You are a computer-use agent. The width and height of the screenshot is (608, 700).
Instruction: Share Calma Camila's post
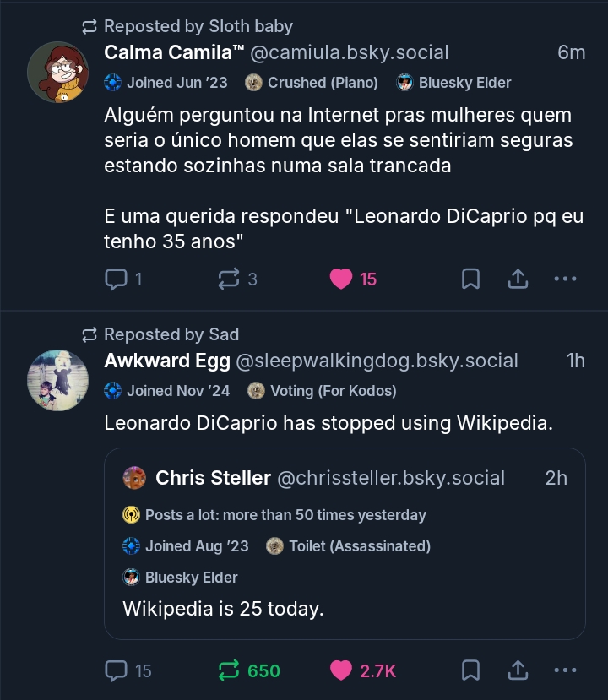pyautogui.click(x=518, y=279)
